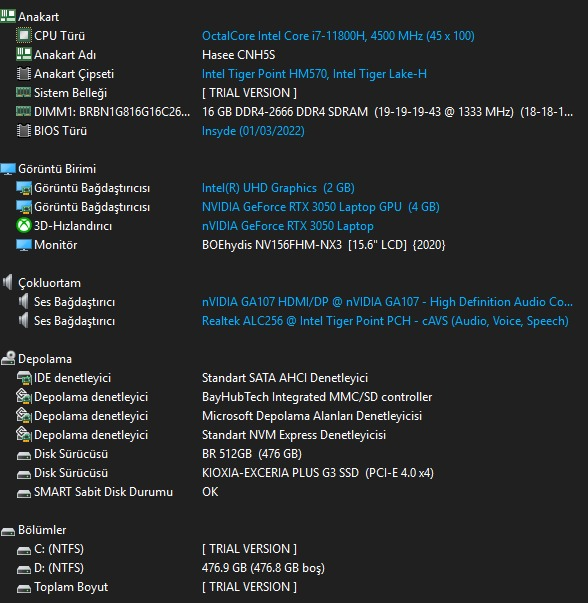The image size is (588, 603).
Task: Click icon in Standart NVM Express row
Action: [x=24, y=435]
